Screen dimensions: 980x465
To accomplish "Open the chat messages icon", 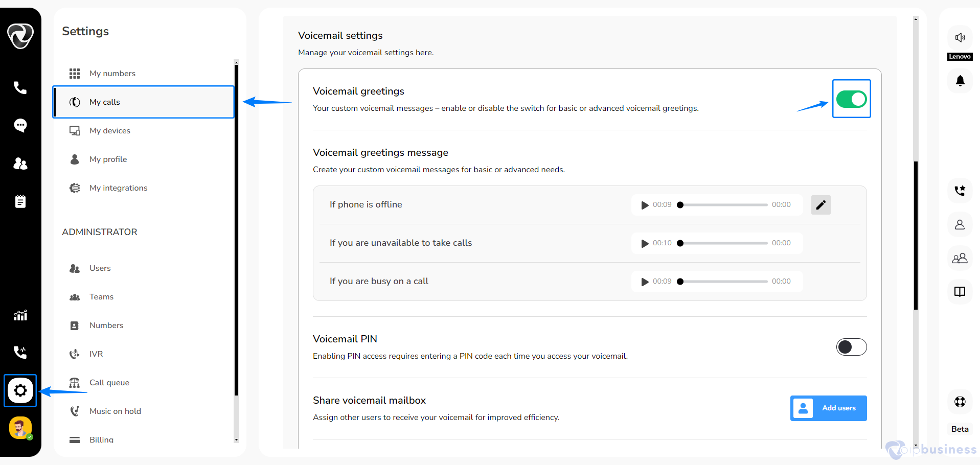I will [x=20, y=125].
